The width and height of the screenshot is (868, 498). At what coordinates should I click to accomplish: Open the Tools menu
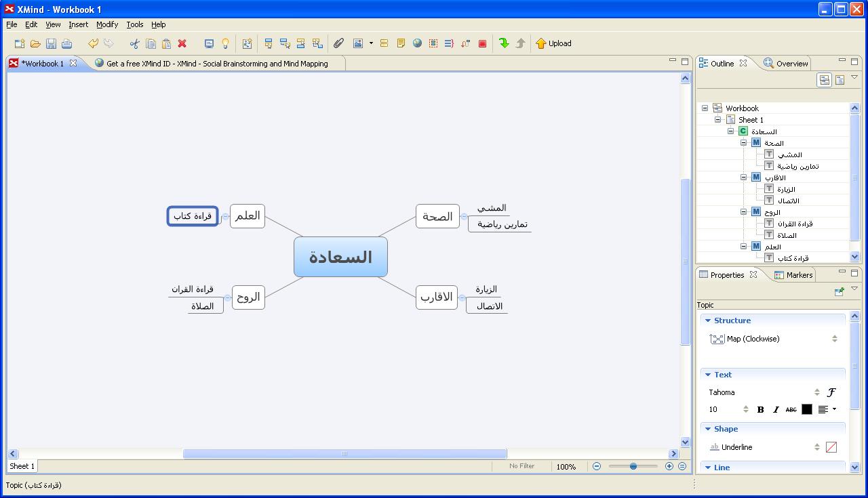[x=134, y=24]
